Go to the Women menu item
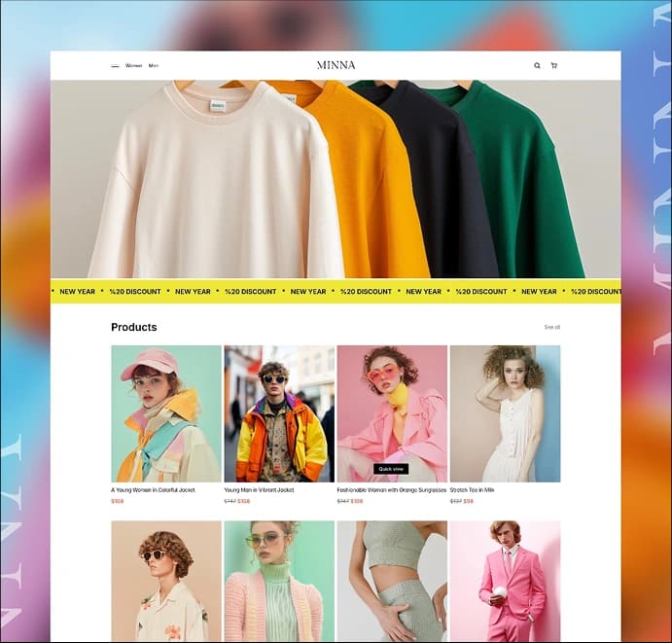This screenshot has height=643, width=672. (x=133, y=66)
